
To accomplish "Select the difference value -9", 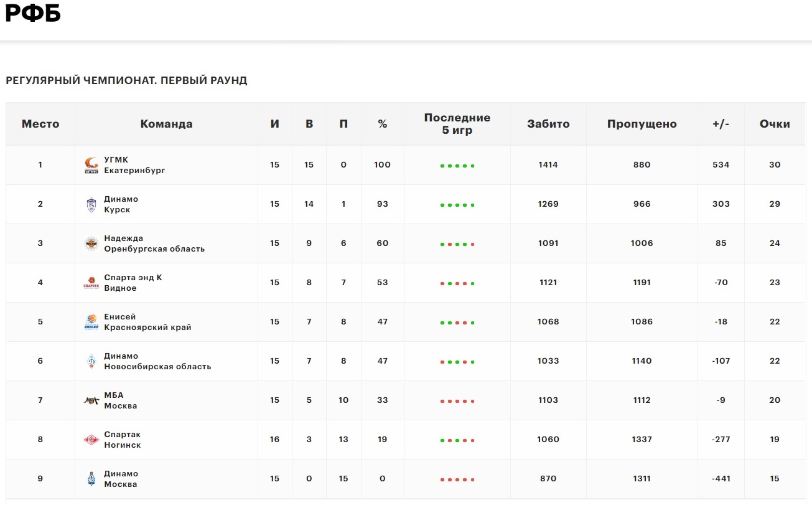I will 721,400.
